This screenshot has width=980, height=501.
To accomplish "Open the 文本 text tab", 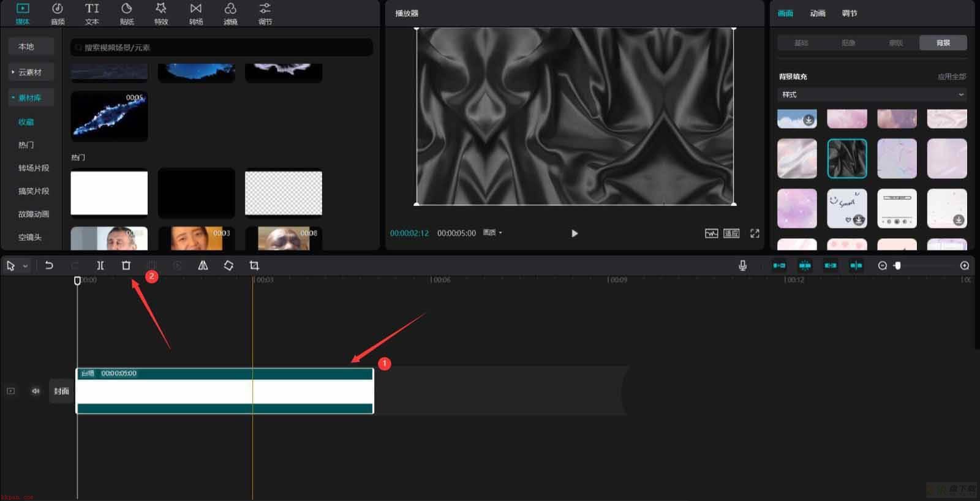I will tap(92, 13).
